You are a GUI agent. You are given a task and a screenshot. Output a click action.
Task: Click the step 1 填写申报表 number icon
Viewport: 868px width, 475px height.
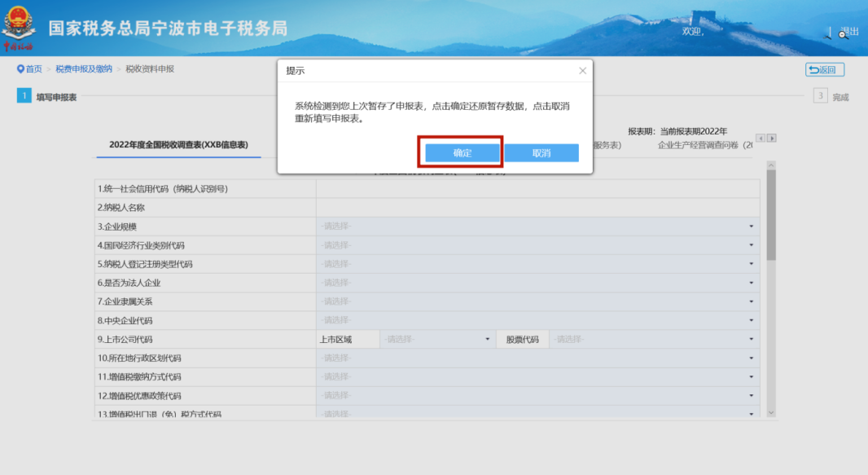[24, 96]
